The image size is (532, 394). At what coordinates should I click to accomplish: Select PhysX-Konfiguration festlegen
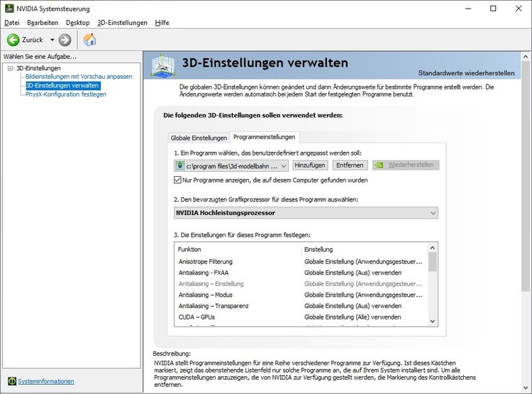(x=66, y=94)
